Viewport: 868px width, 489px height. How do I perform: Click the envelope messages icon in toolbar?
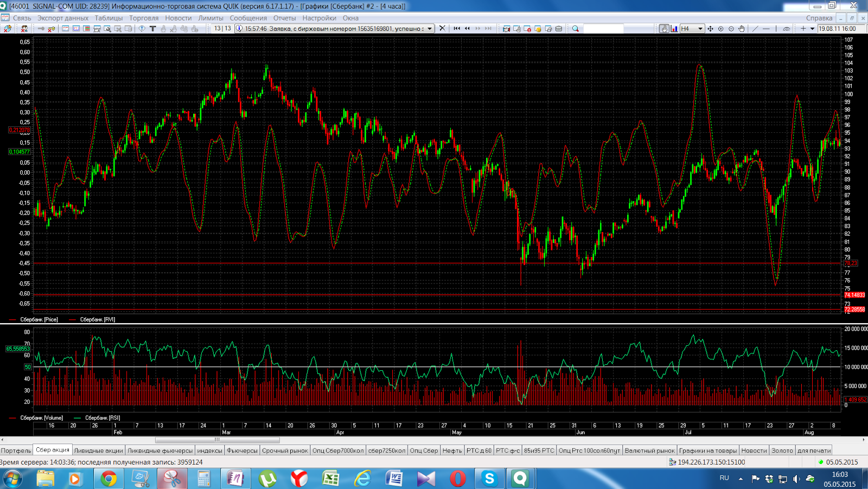point(559,28)
